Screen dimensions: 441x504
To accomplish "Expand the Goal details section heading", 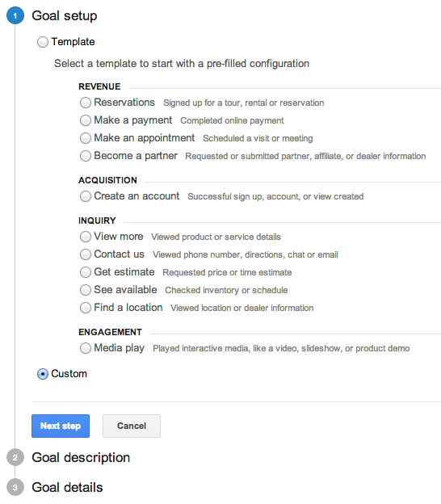I will click(x=67, y=487).
